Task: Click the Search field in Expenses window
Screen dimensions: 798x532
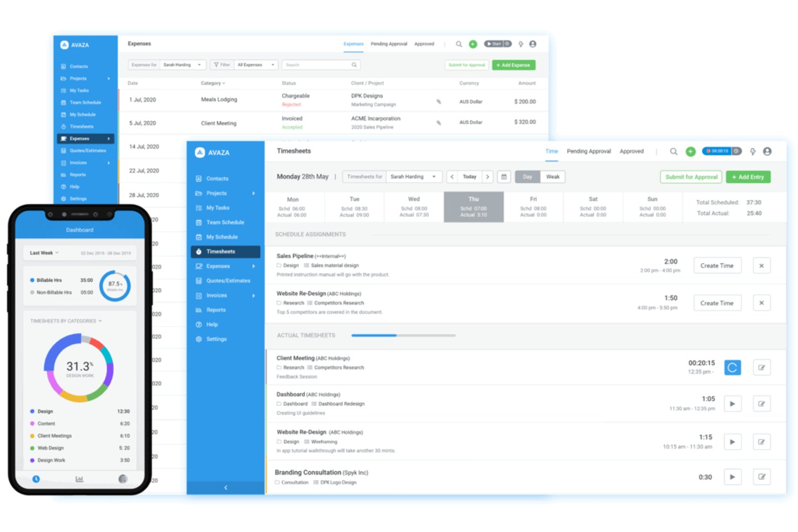Action: pyautogui.click(x=320, y=65)
